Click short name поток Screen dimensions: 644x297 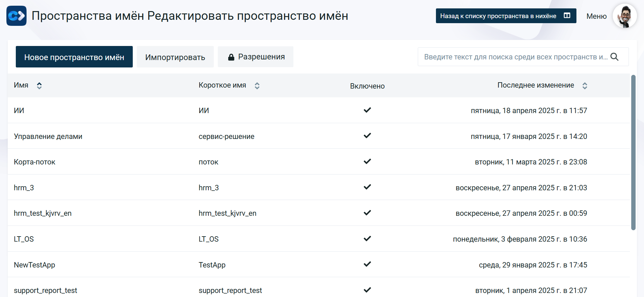coord(208,162)
